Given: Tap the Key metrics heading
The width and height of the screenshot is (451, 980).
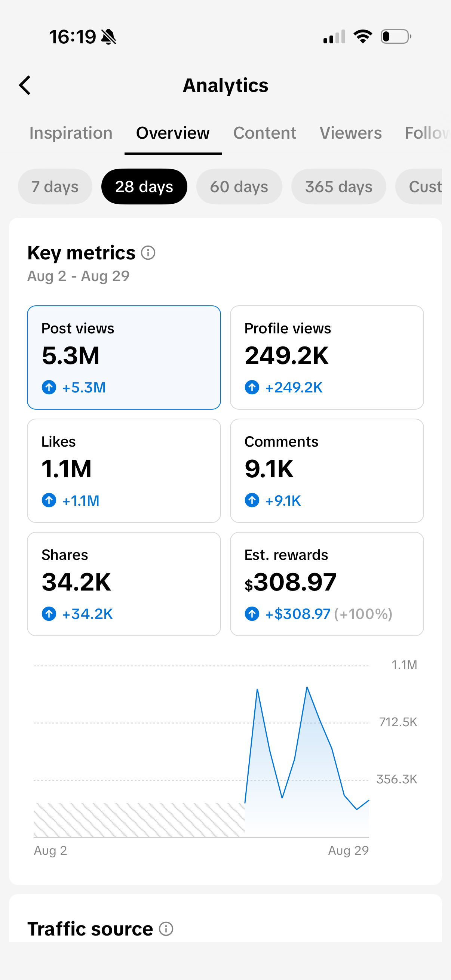Looking at the screenshot, I should tap(82, 253).
